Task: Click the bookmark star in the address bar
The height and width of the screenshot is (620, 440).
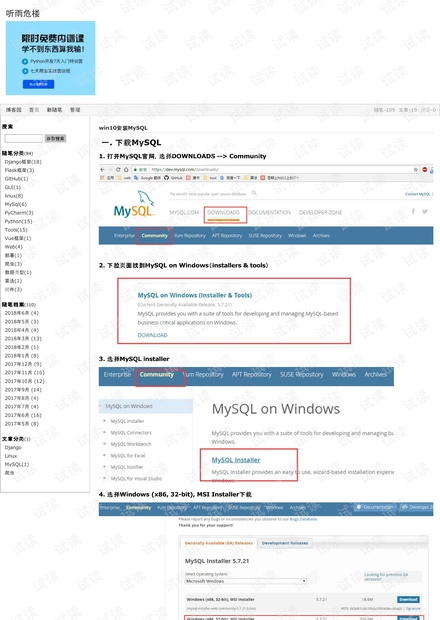Action: [x=415, y=169]
